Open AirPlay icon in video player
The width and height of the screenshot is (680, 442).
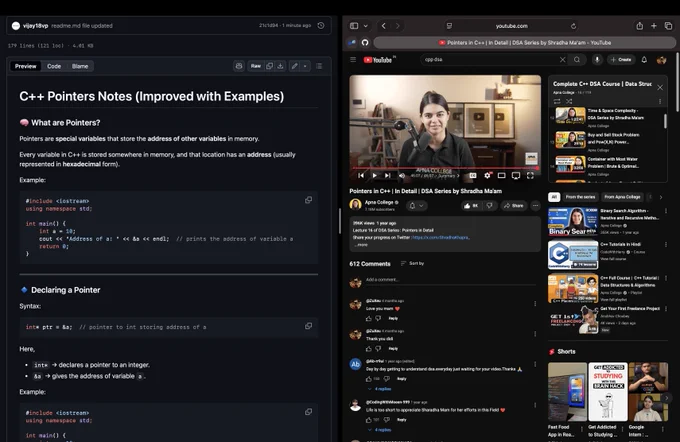click(x=516, y=175)
